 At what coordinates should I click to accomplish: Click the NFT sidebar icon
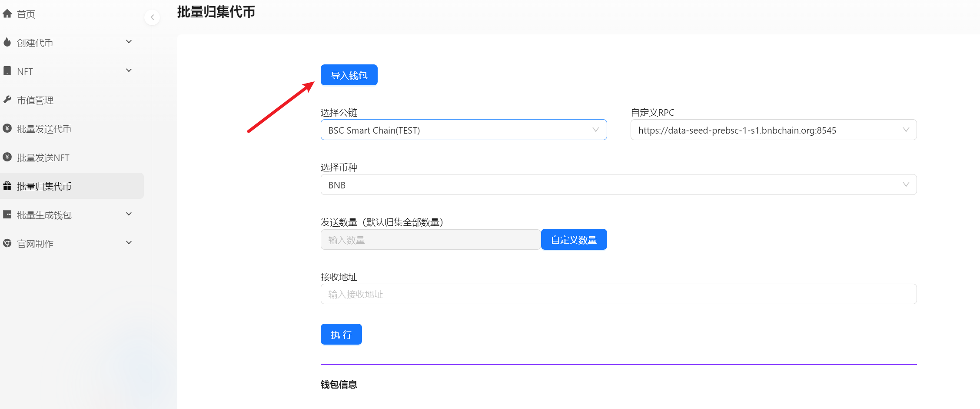(7, 71)
